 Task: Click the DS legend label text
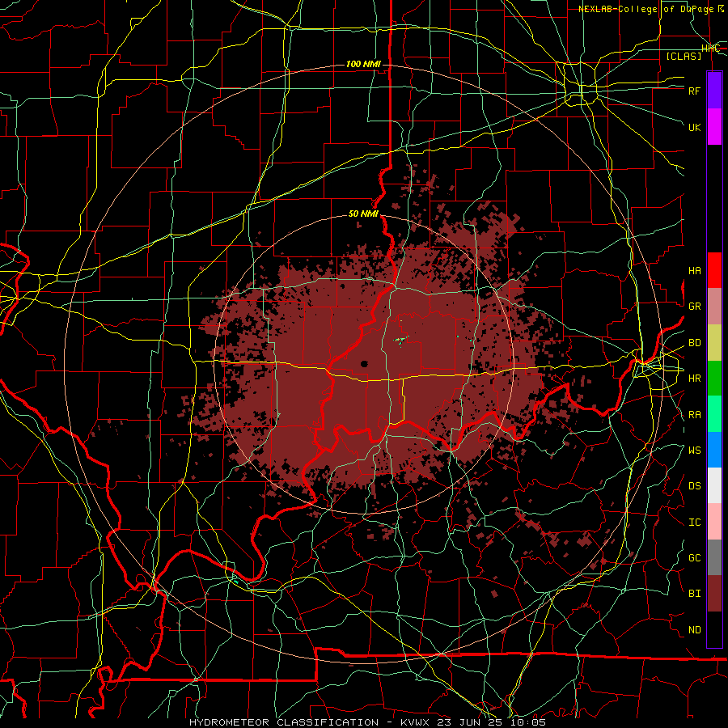click(x=694, y=486)
